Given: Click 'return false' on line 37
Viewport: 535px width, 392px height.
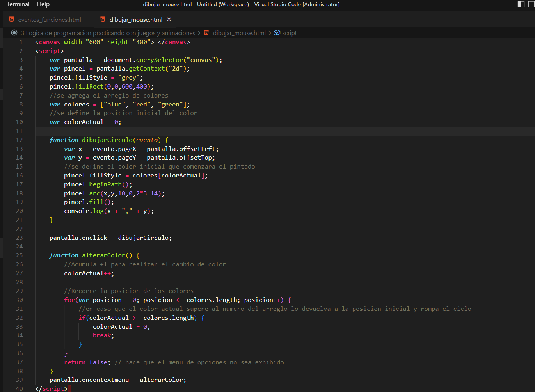Looking at the screenshot, I should tap(85, 362).
